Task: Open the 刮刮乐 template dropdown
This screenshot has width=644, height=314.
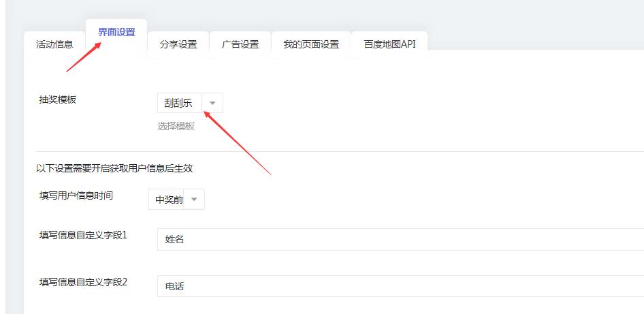Action: 179,104
